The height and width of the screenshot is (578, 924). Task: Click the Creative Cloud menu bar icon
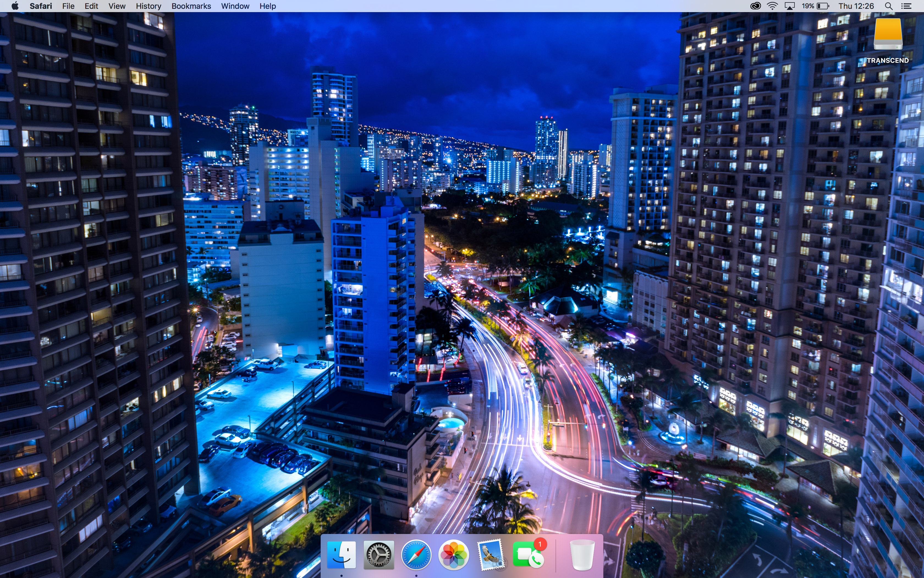(755, 6)
